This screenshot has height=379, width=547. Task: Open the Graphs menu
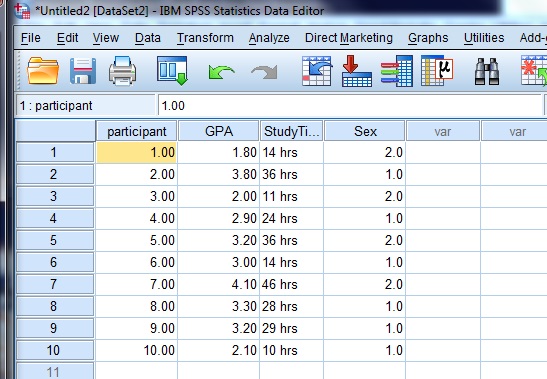[428, 38]
